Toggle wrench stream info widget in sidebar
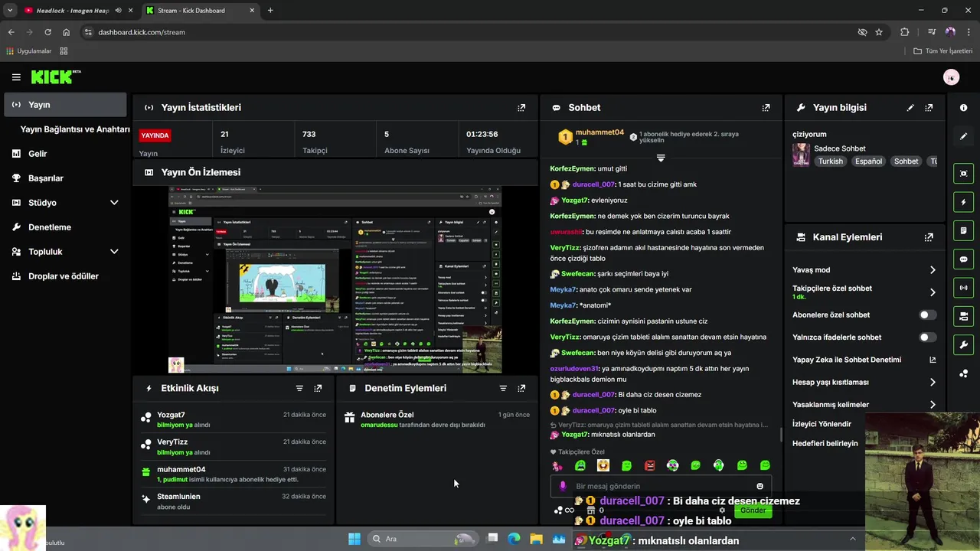 [964, 344]
